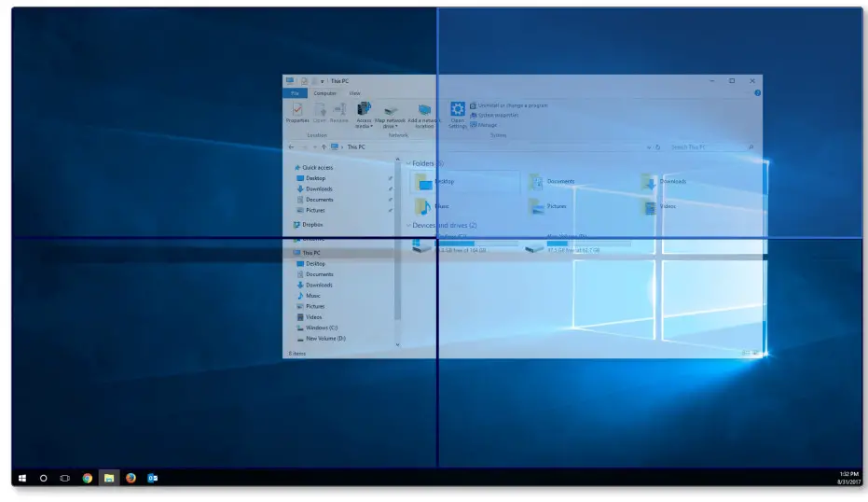Select the Downloads folder icon in content pane
The width and height of the screenshot is (868, 502).
point(649,182)
